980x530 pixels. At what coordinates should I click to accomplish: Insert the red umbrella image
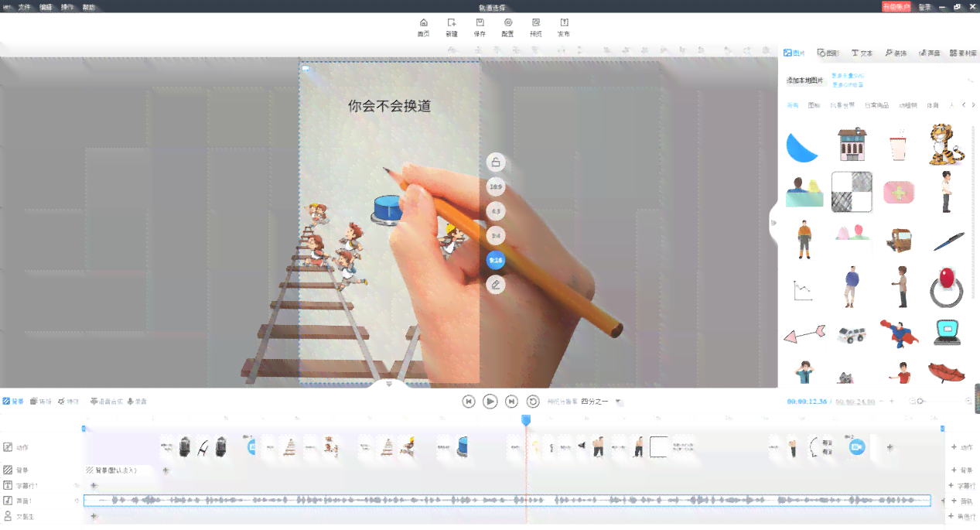tap(947, 372)
